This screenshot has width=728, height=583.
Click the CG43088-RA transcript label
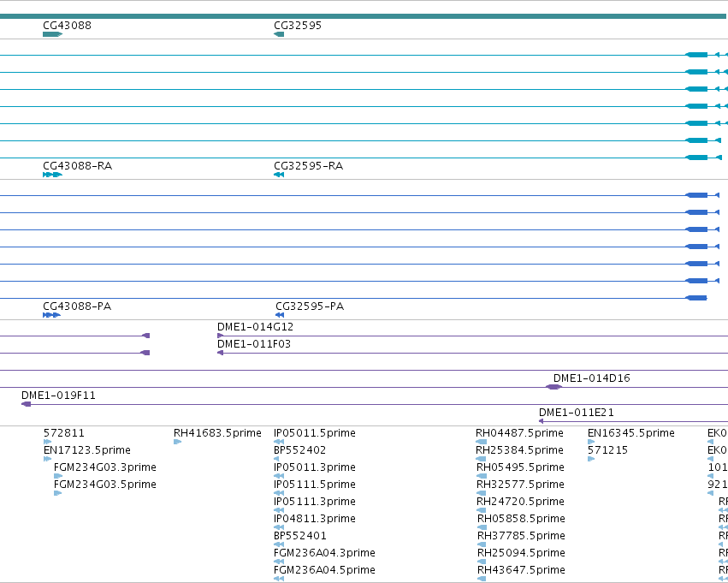[77, 166]
